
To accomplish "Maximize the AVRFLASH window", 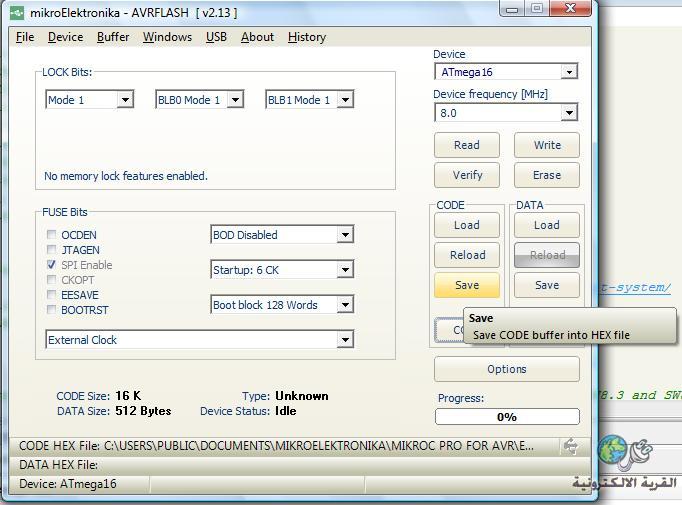I will [x=537, y=9].
